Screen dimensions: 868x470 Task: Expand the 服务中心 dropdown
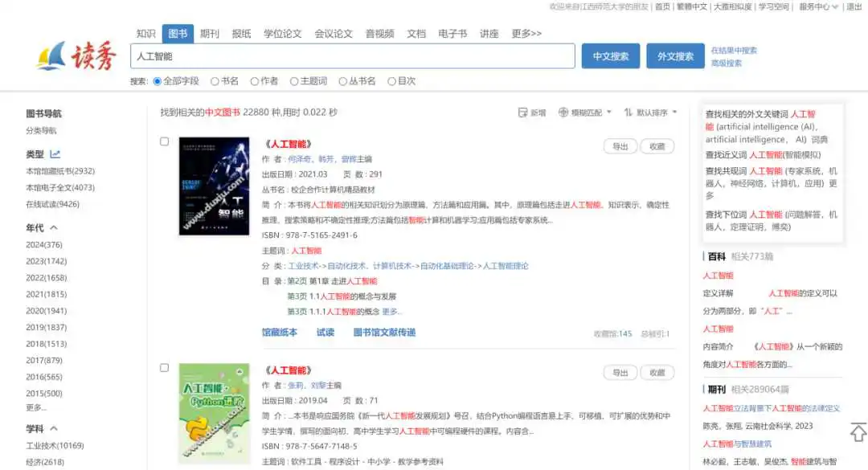click(817, 6)
